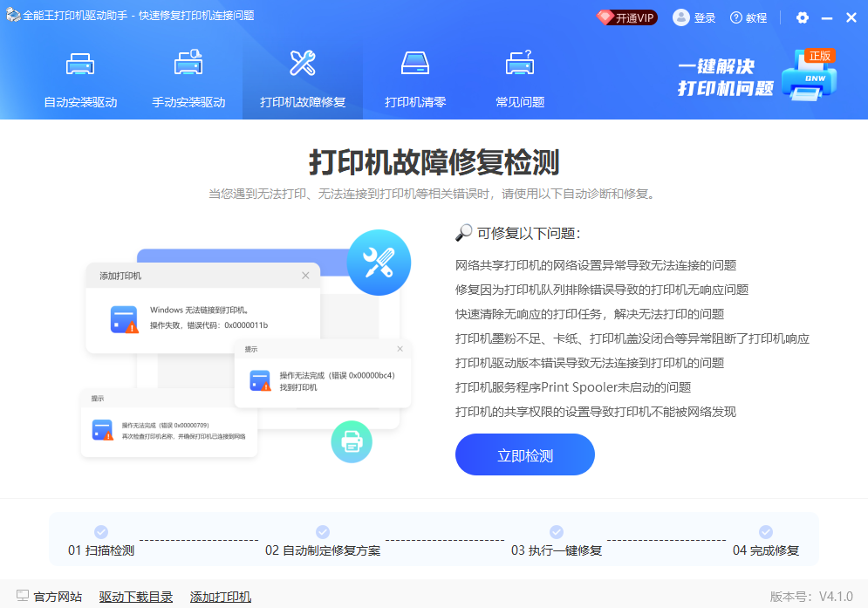Click the green printer circle icon
The height and width of the screenshot is (608, 868).
[x=352, y=442]
